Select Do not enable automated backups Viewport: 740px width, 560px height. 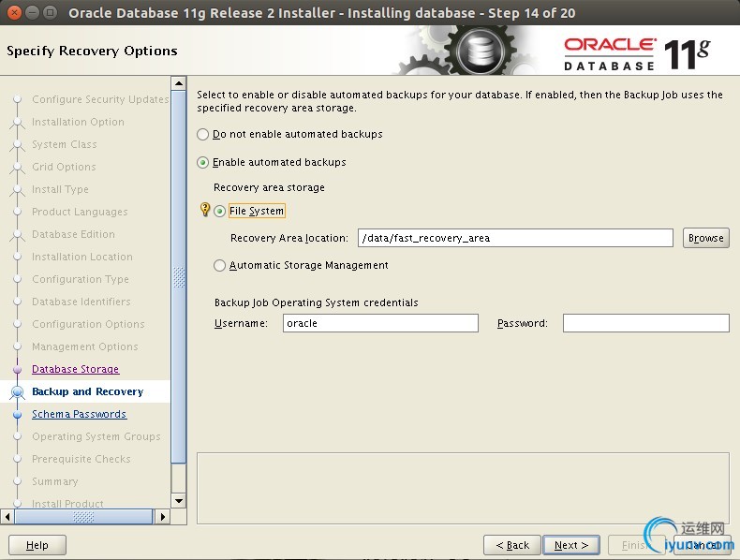tap(202, 135)
